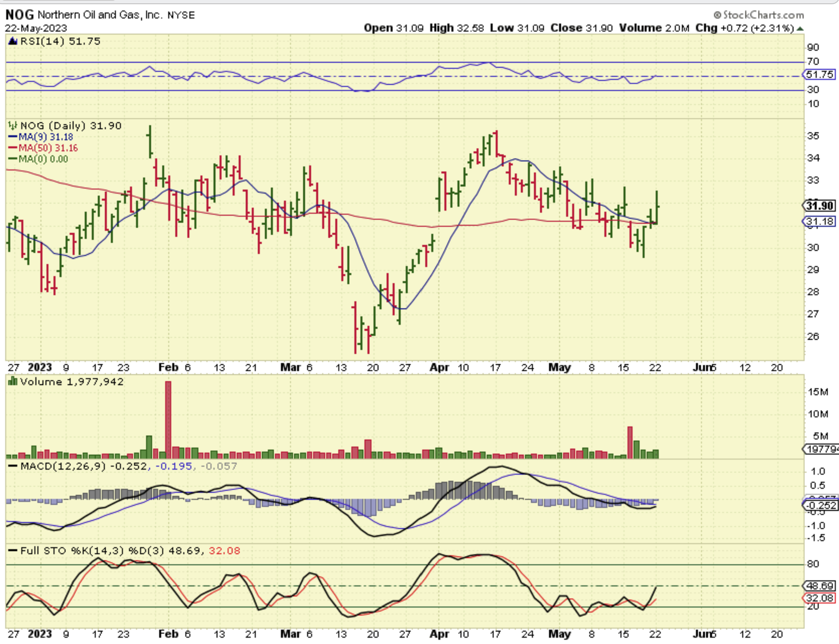Click the Full STO legend dash icon
Image resolution: width=839 pixels, height=644 pixels.
[13, 551]
